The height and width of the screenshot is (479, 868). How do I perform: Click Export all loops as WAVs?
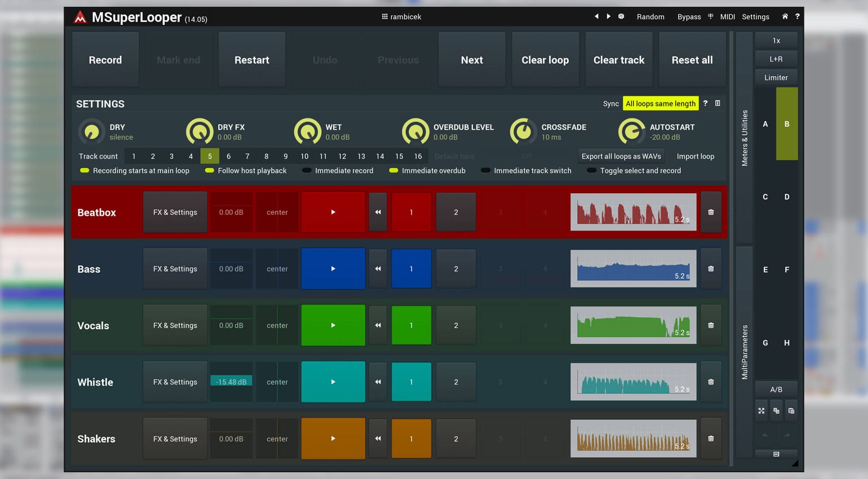[621, 156]
